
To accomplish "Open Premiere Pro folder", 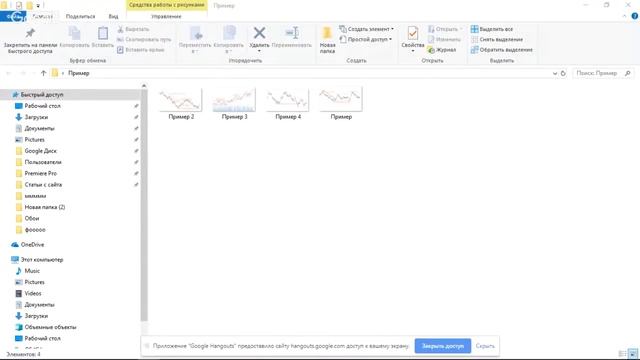I will pos(36,173).
